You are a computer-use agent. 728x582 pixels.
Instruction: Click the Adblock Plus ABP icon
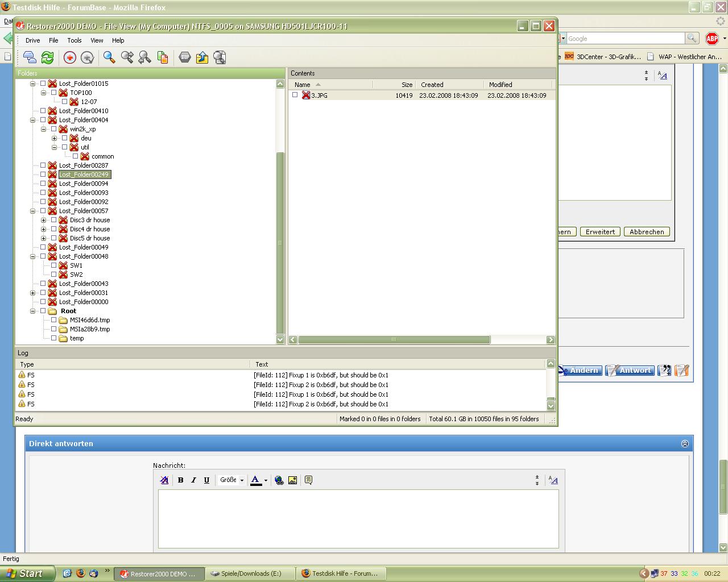[x=712, y=39]
